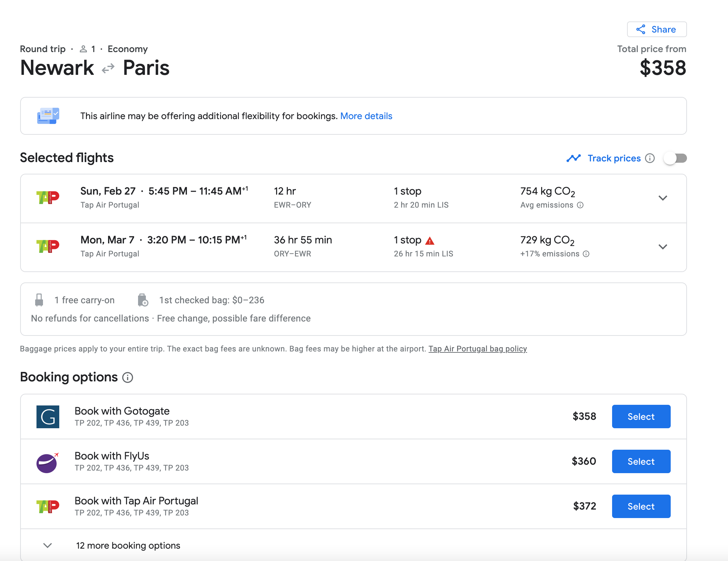The width and height of the screenshot is (728, 561).
Task: Click the flexibility ticket icon in banner
Action: pos(48,116)
